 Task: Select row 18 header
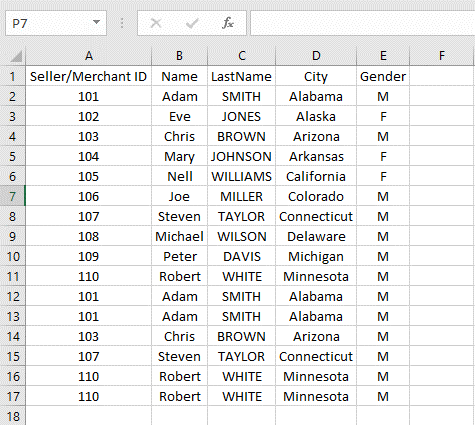(x=12, y=416)
